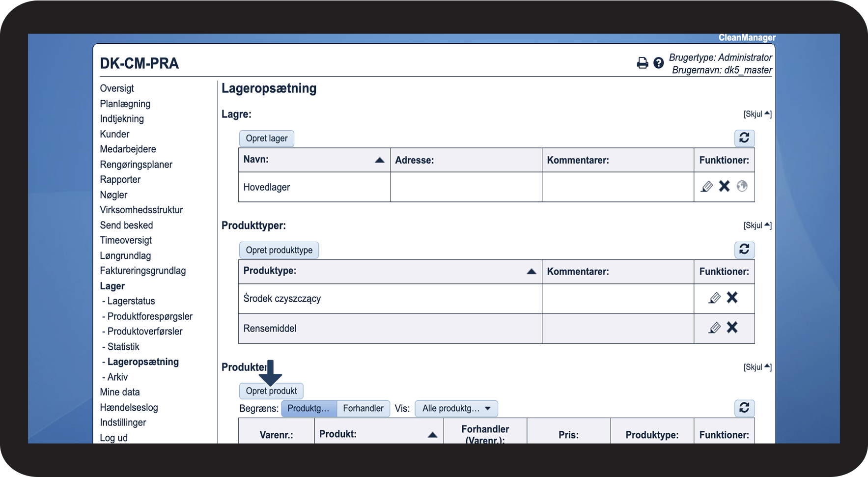This screenshot has height=477, width=868.
Task: Delete Hovedlager with the X icon
Action: [x=724, y=186]
